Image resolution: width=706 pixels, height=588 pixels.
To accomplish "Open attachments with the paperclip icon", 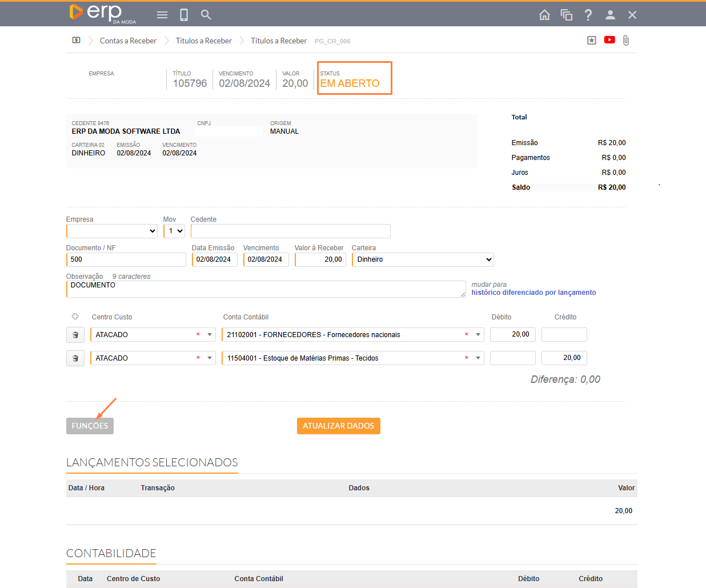I will (626, 40).
